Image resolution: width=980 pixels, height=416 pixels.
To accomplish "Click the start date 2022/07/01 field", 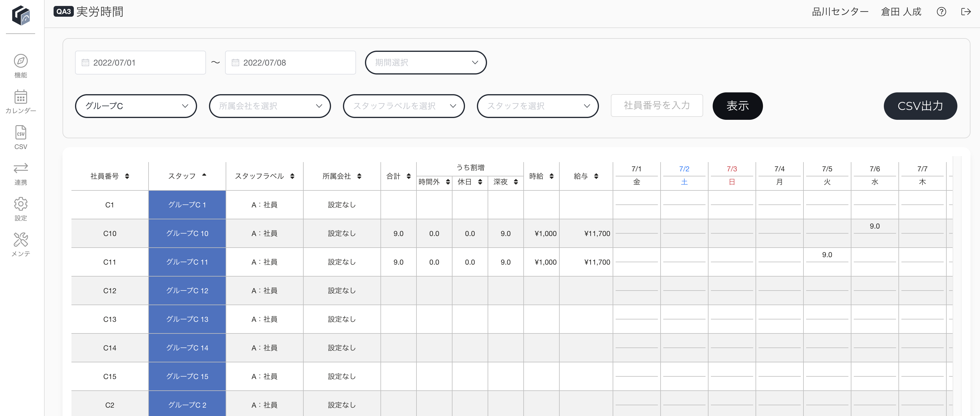I will pyautogui.click(x=141, y=63).
